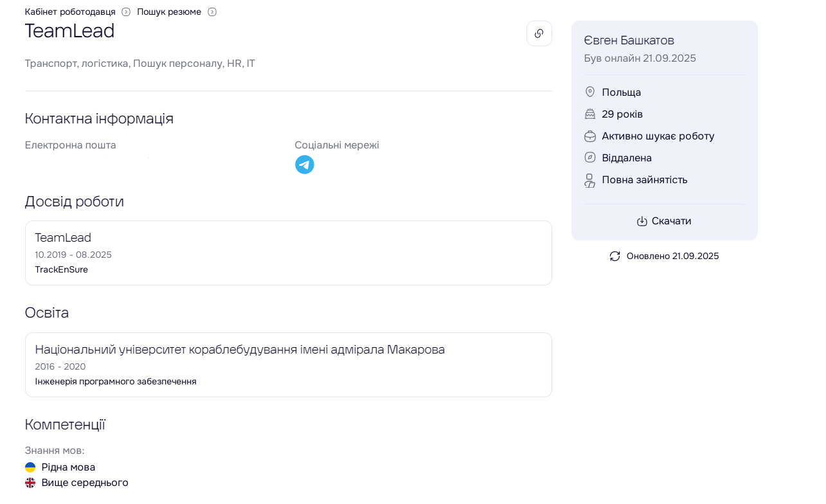Click the British flag language icon
The image size is (826, 504).
(30, 483)
